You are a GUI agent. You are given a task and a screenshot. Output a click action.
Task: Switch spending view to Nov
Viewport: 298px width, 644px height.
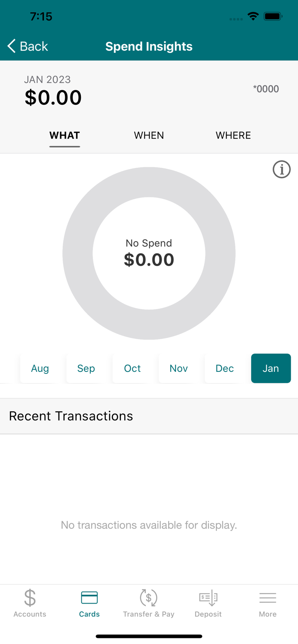[178, 368]
